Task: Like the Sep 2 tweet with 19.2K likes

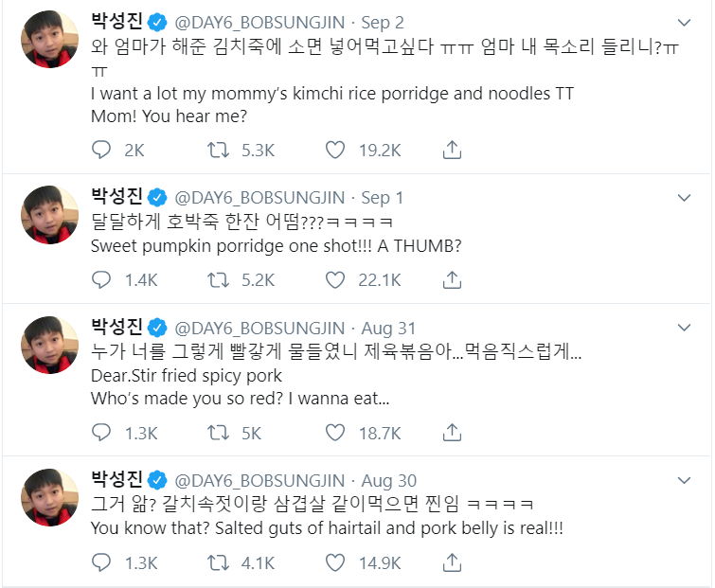Action: (x=335, y=150)
